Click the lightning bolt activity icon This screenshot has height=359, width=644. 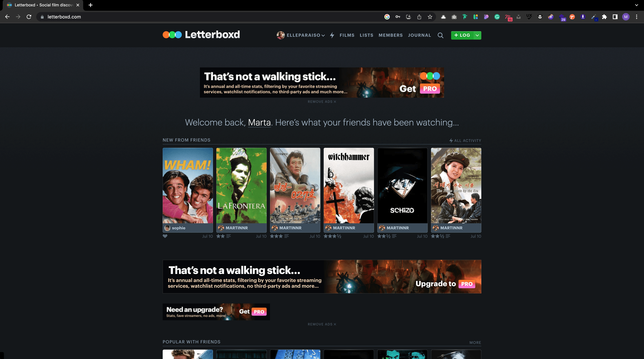tap(332, 35)
